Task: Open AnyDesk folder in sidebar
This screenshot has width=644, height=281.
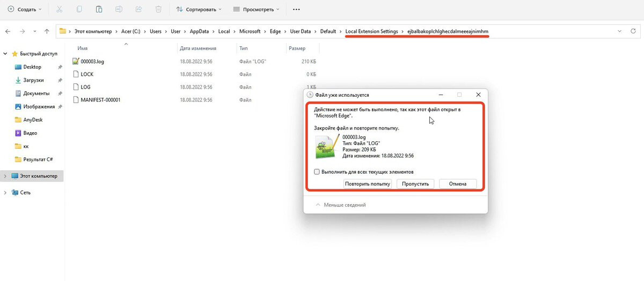Action: click(33, 120)
